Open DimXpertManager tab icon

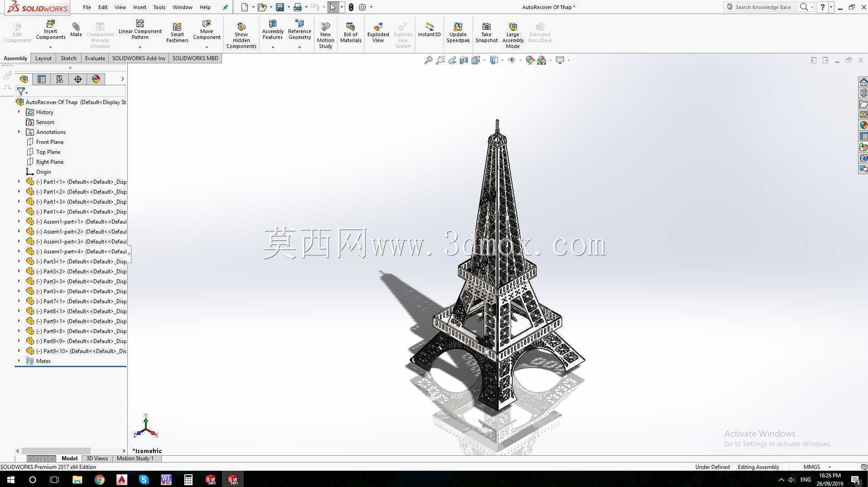tap(78, 79)
